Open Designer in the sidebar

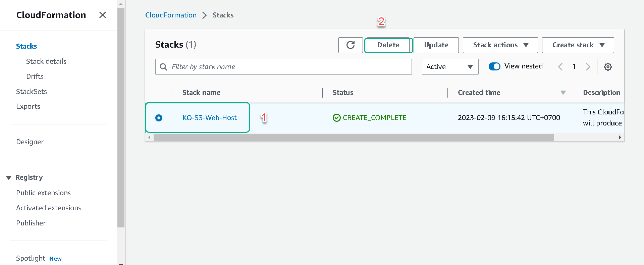pyautogui.click(x=30, y=142)
